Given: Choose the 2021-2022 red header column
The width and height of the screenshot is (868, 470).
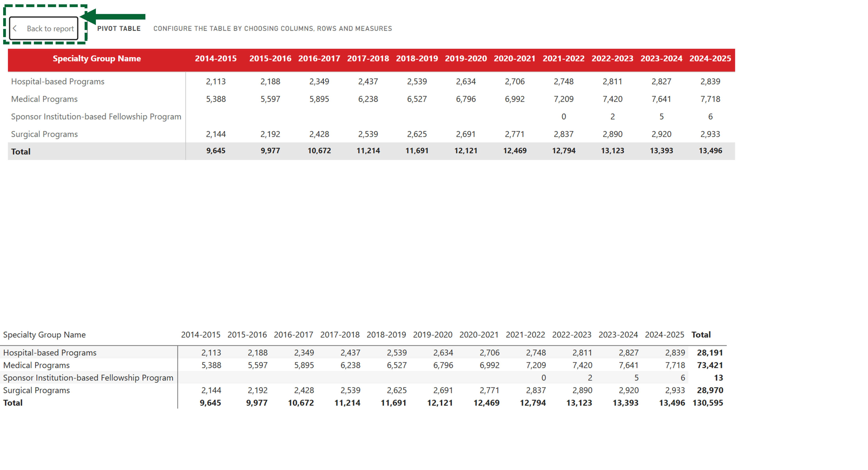Looking at the screenshot, I should click(x=563, y=58).
